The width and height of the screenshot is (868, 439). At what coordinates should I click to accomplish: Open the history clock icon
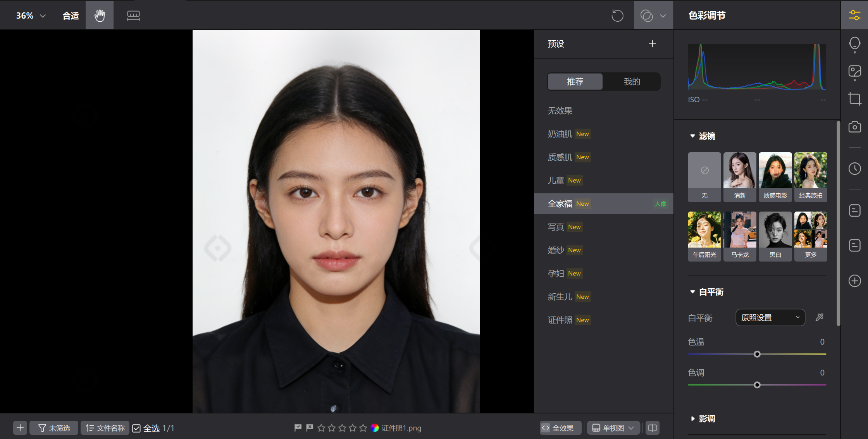coord(854,169)
